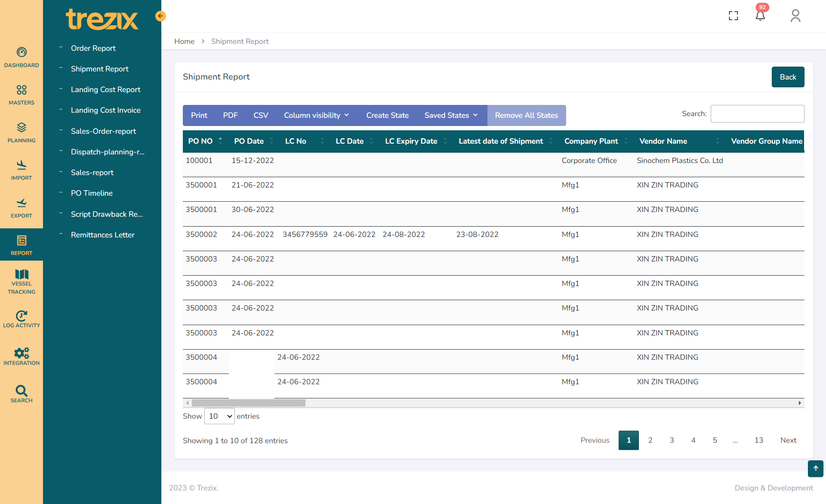Click the notification bell icon
The height and width of the screenshot is (504, 826).
click(760, 16)
